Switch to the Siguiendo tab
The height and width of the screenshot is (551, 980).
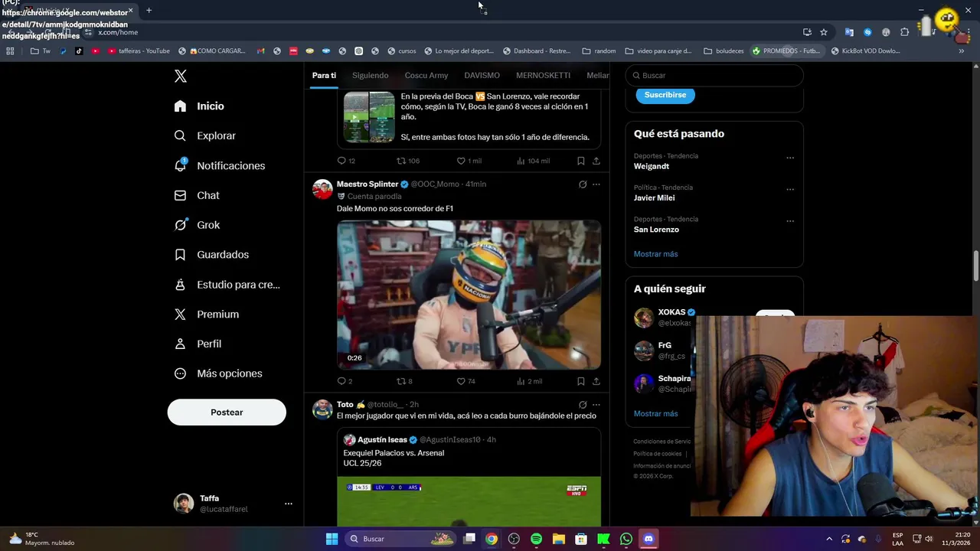[370, 75]
